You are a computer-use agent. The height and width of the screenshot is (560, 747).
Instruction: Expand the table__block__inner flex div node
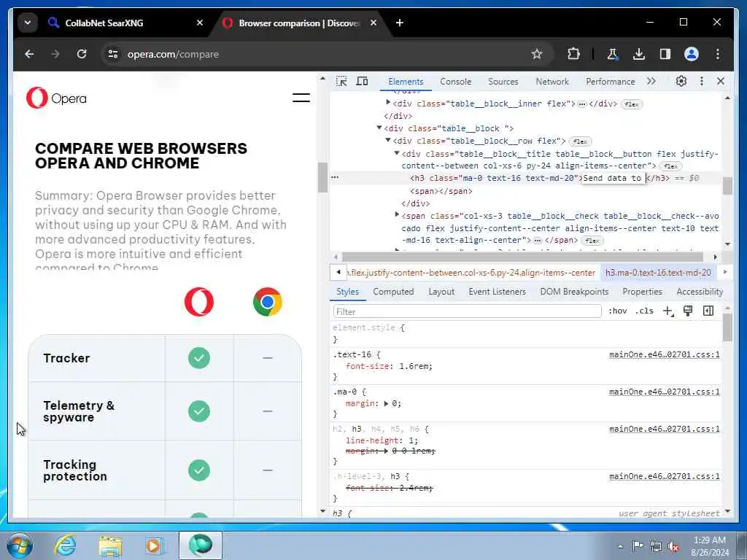[x=388, y=102]
